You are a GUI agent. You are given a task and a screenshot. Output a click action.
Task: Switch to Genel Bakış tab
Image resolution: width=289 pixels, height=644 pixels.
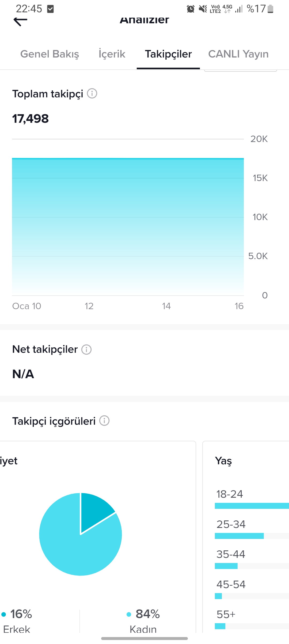click(50, 54)
